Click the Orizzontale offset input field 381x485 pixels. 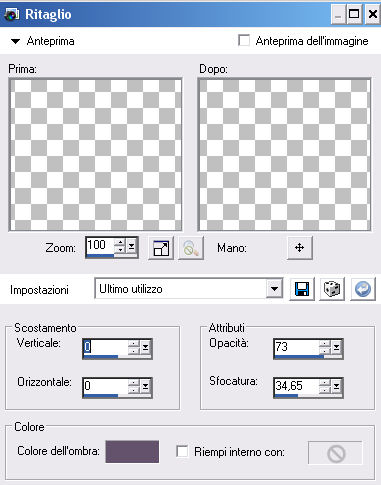pyautogui.click(x=105, y=386)
